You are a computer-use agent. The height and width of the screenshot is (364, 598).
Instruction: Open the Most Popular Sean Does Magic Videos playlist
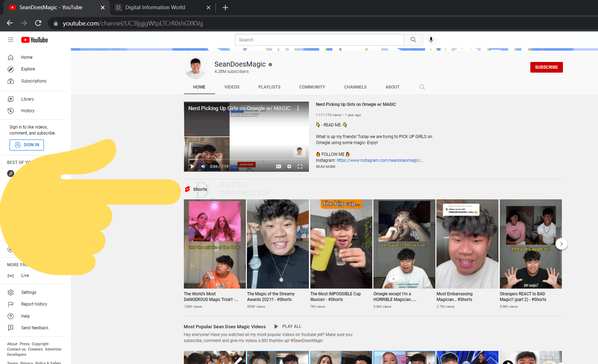(225, 327)
